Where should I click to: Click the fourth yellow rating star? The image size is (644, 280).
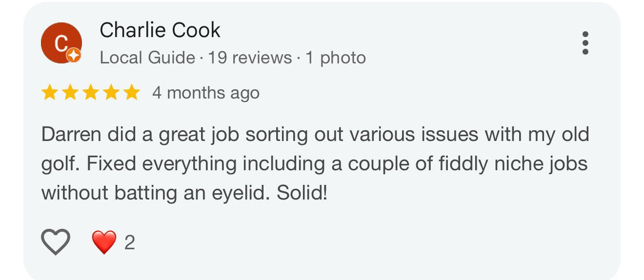pyautogui.click(x=111, y=92)
